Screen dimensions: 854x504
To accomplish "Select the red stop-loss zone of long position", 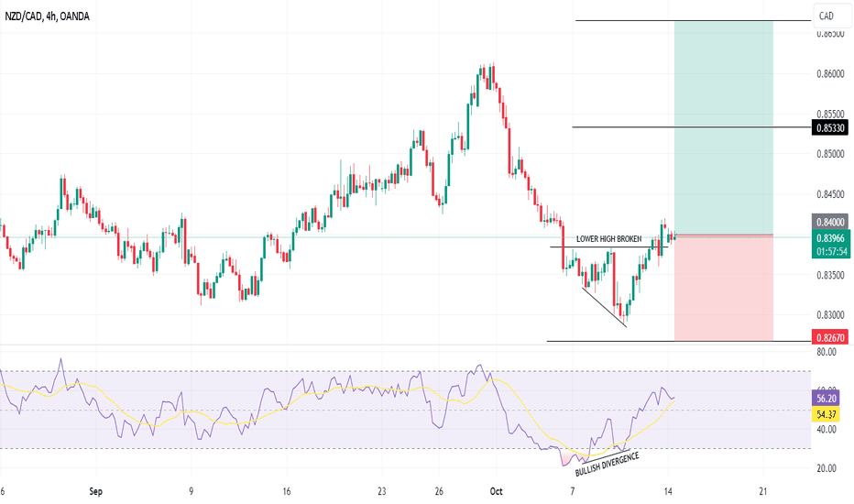I will tap(723, 289).
